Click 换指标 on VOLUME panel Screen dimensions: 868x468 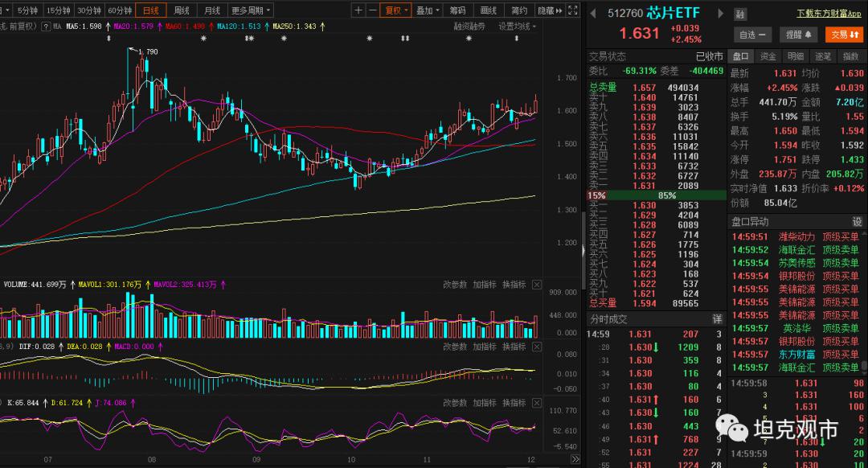514,285
